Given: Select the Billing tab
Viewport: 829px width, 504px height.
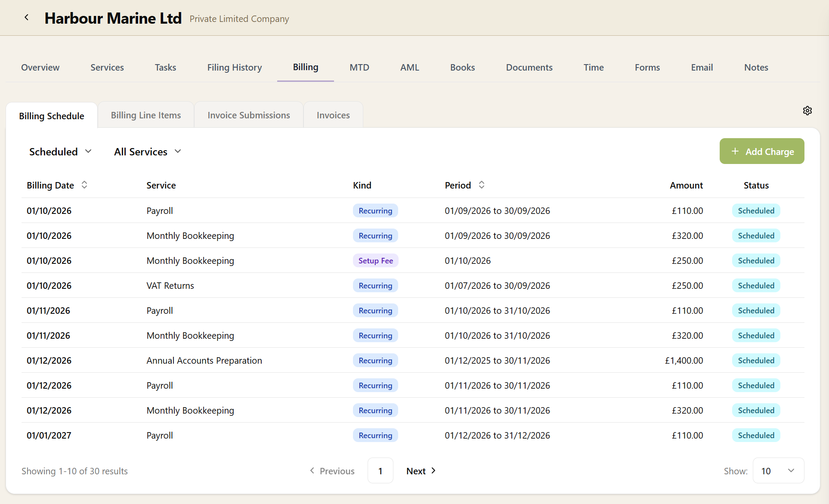Looking at the screenshot, I should coord(306,68).
